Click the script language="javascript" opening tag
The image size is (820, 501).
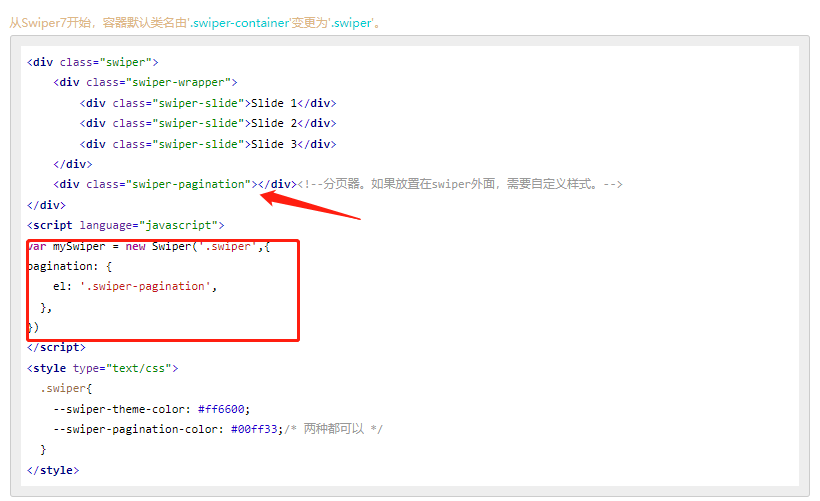(126, 225)
